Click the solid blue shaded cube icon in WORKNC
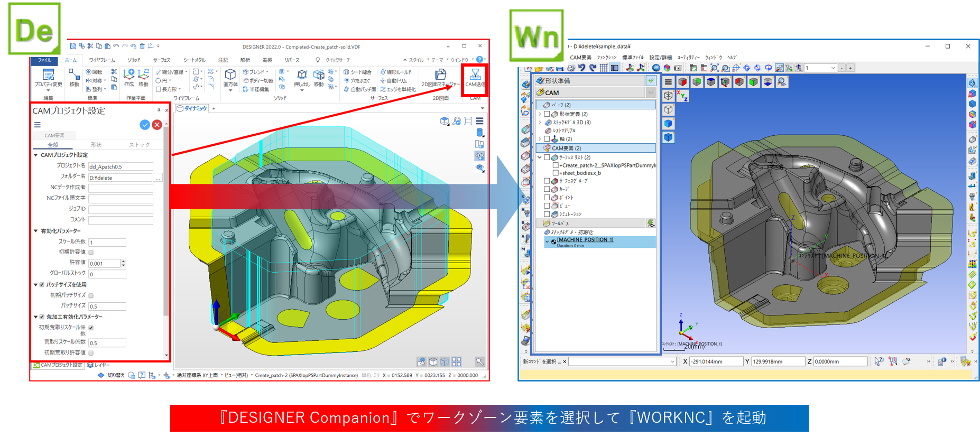This screenshot has width=980, height=437. (668, 123)
